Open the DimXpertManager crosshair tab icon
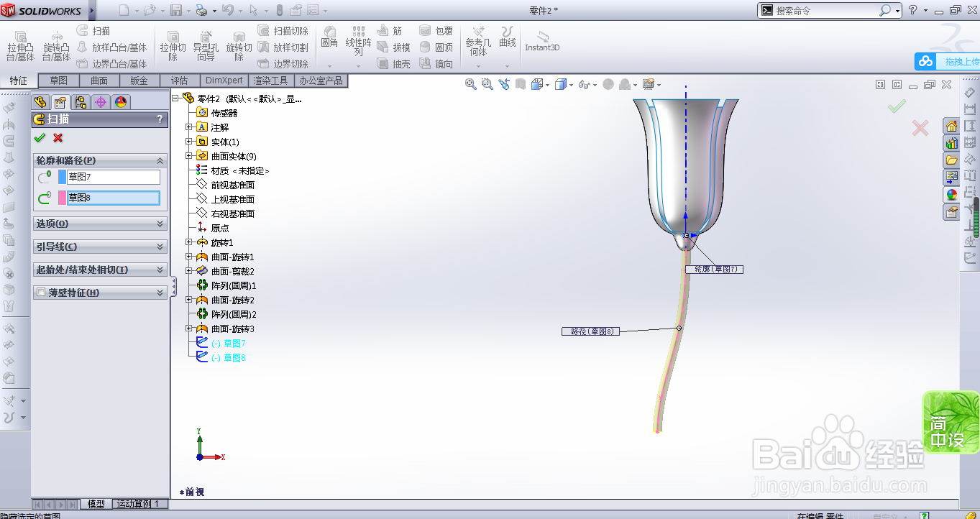 (101, 102)
